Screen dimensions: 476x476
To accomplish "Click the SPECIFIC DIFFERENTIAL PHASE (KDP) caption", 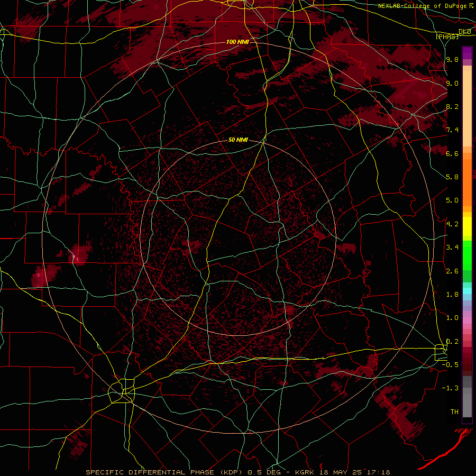I will coord(164,472).
